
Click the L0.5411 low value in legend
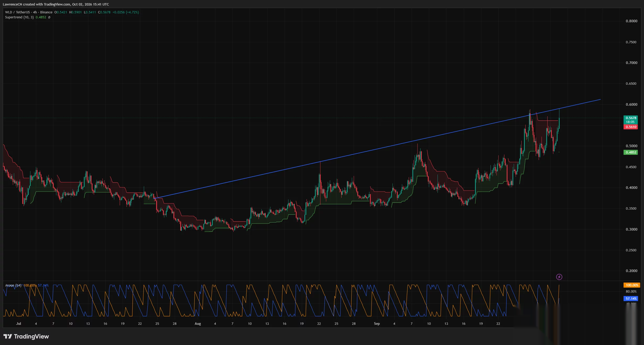pyautogui.click(x=90, y=12)
